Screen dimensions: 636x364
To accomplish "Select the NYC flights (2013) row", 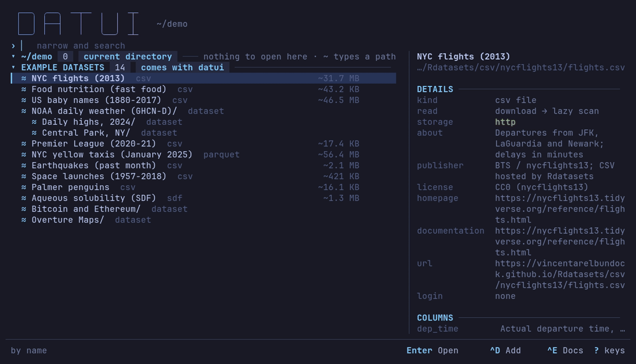I will coord(203,79).
